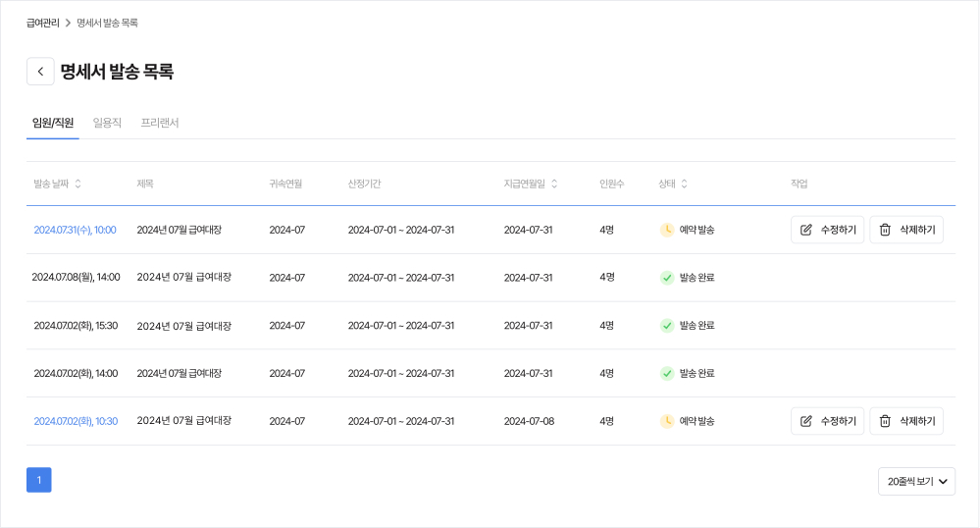This screenshot has height=528, width=980.
Task: Click trash icon in 2024.07.02 10:30 row
Action: click(x=885, y=421)
